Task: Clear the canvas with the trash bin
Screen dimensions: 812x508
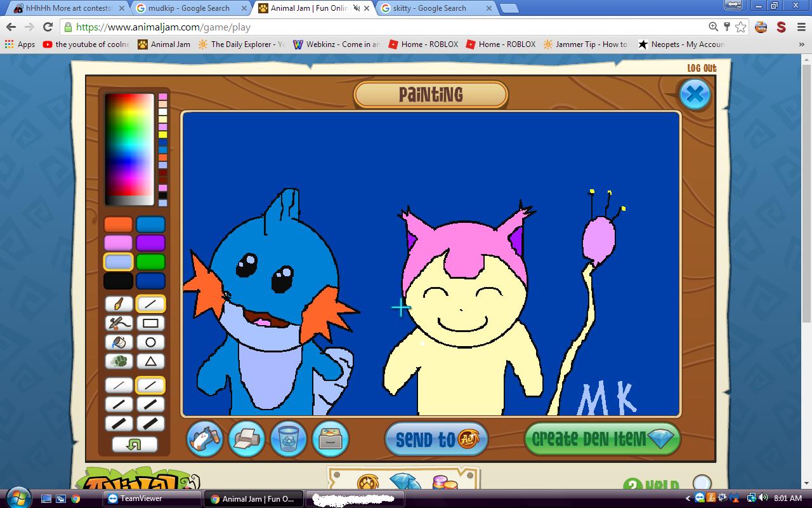Action: [289, 439]
